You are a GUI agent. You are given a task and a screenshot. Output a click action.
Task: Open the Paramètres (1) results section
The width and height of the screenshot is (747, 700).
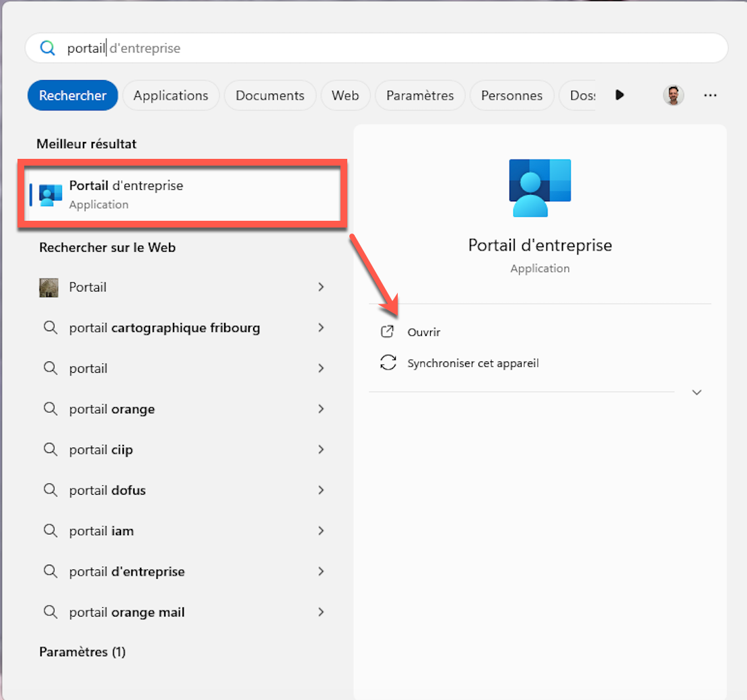(x=82, y=652)
